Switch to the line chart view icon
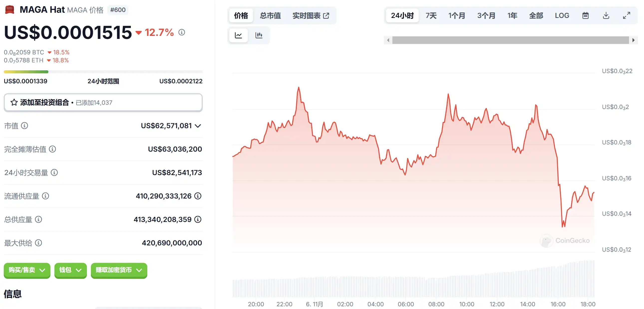 click(238, 35)
